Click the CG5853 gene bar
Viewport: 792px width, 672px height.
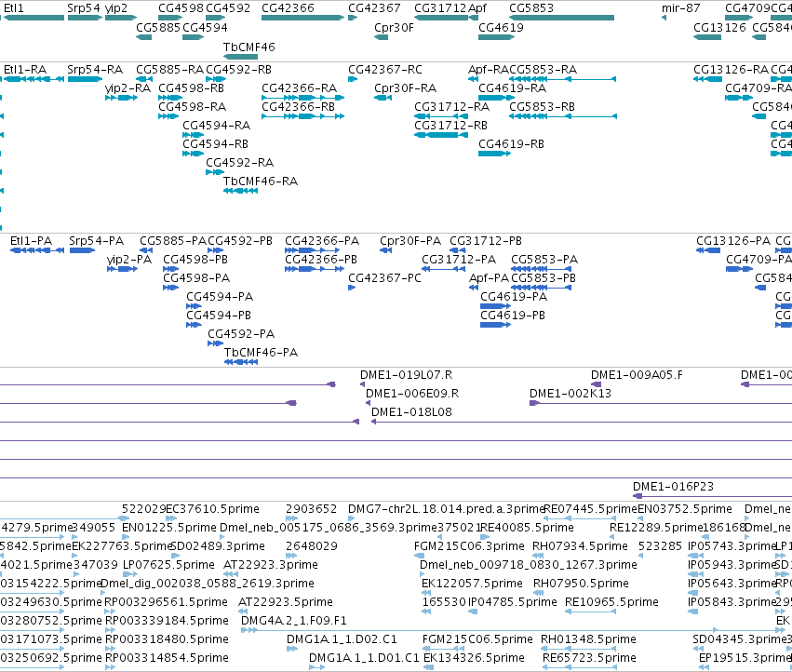pos(562,18)
